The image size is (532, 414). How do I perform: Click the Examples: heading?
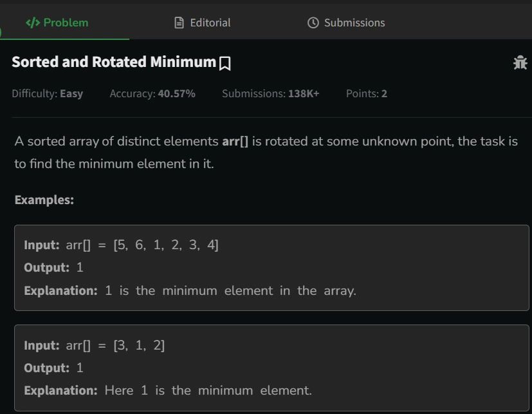44,200
